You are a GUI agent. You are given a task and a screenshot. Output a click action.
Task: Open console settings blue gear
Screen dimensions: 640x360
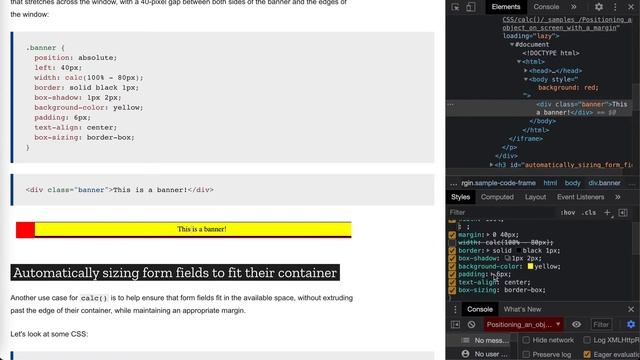(631, 324)
